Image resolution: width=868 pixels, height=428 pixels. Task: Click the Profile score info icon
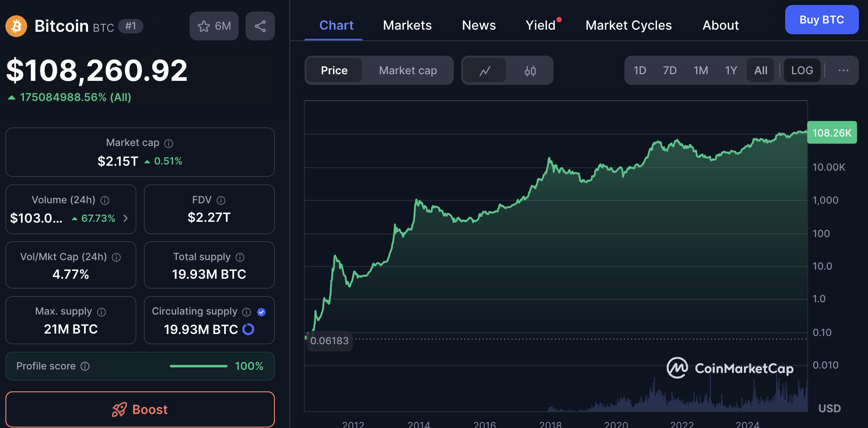pos(85,366)
